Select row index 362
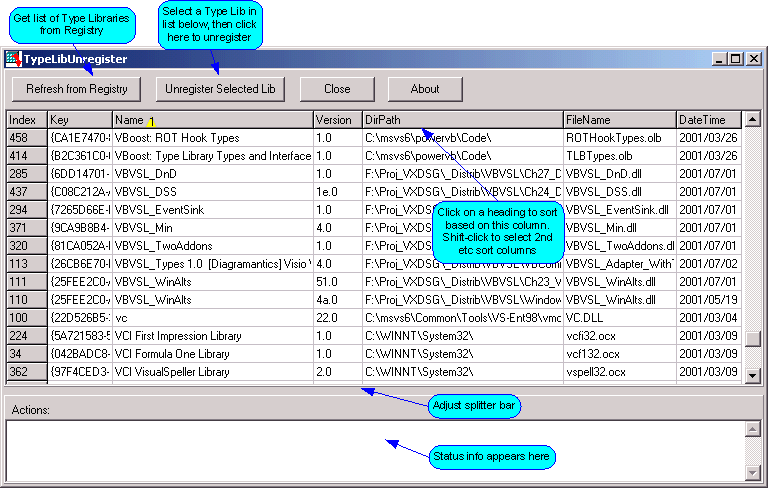This screenshot has height=488, width=768. (27, 372)
